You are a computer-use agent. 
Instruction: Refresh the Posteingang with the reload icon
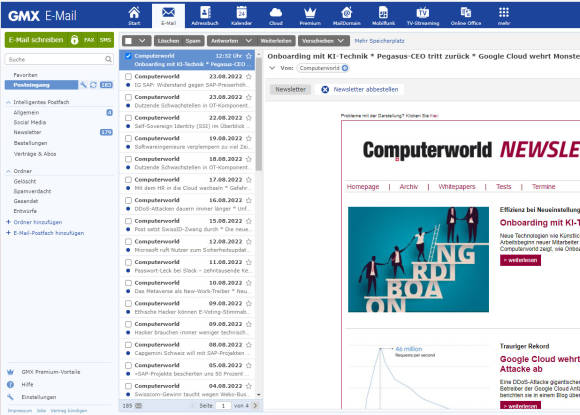(93, 85)
